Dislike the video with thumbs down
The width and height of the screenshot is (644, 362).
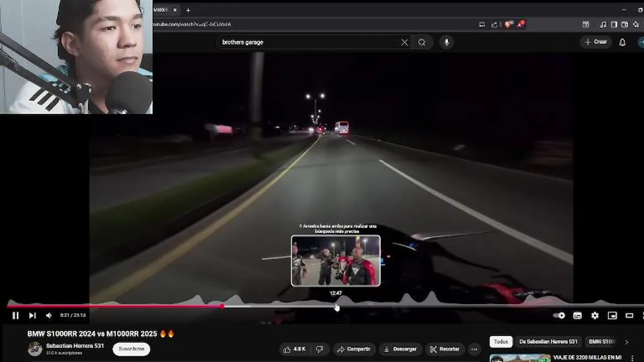click(x=319, y=349)
